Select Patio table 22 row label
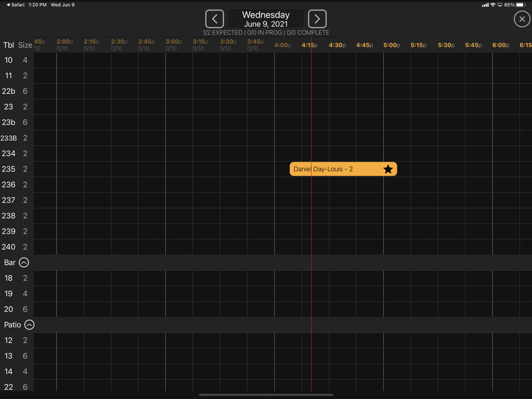The image size is (532, 399). coord(9,387)
